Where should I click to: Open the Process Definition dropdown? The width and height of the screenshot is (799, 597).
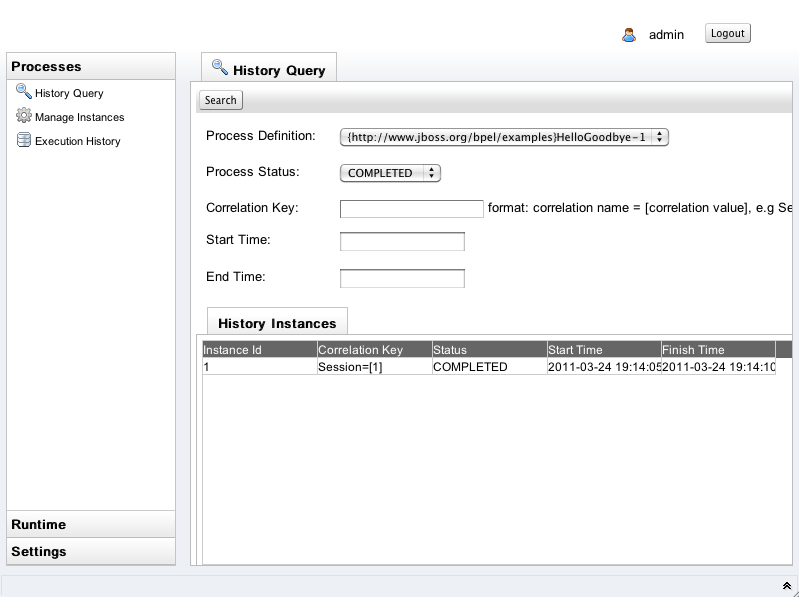504,137
